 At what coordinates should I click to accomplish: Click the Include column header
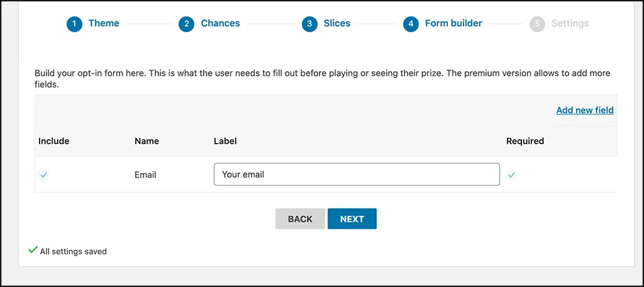coord(54,141)
